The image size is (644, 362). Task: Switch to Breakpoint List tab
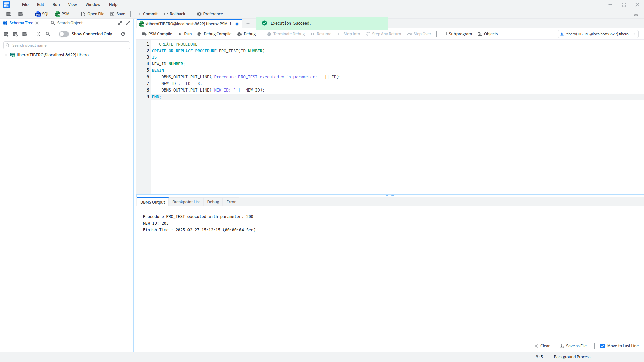186,202
